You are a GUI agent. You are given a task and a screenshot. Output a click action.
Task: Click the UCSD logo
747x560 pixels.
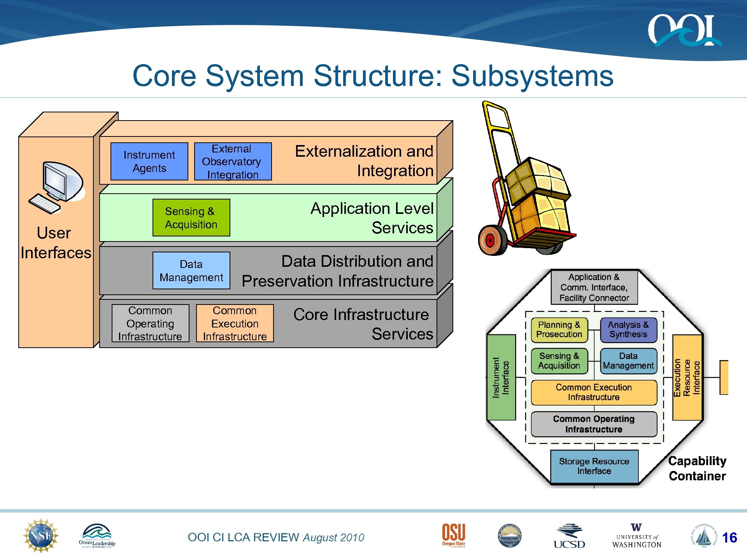coord(569,537)
